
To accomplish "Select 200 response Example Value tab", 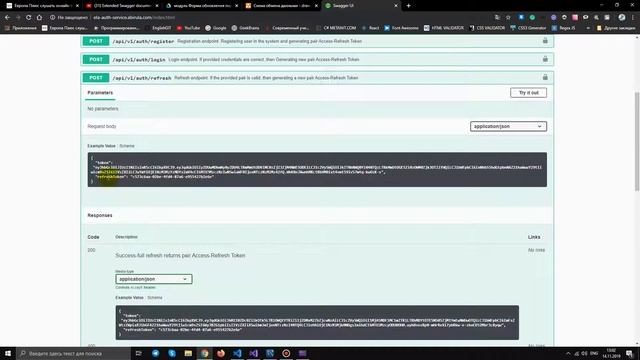I will [129, 298].
